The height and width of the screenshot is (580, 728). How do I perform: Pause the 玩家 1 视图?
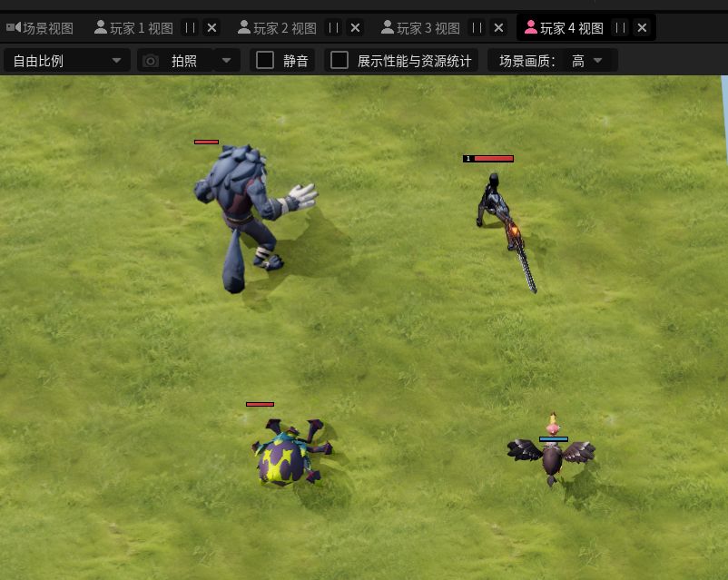(x=191, y=28)
